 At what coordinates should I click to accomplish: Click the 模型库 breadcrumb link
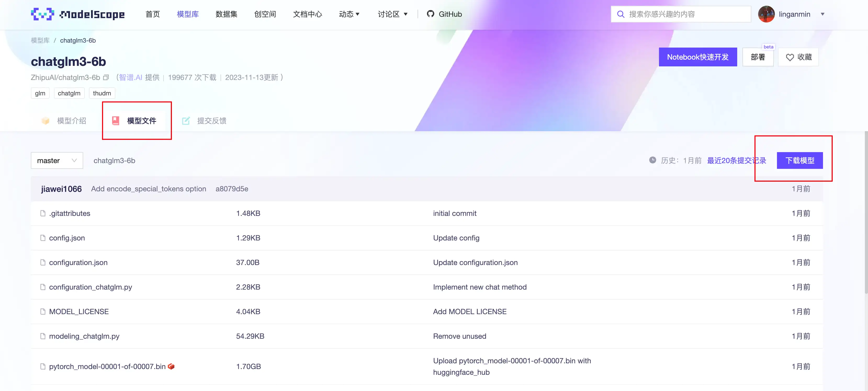(x=40, y=41)
